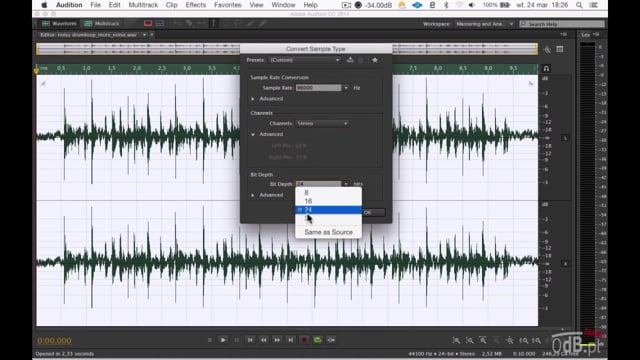Zoom in time icon

click(x=483, y=340)
